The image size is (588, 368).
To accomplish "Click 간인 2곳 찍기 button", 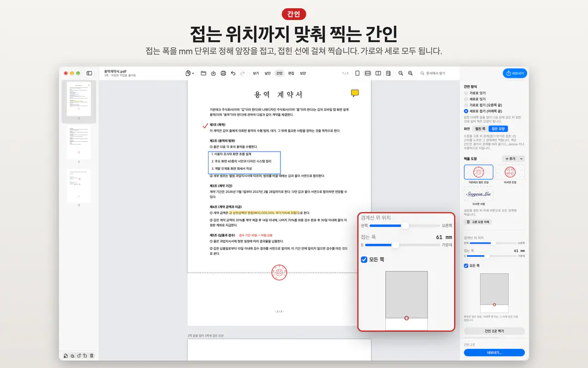I will coord(494,331).
